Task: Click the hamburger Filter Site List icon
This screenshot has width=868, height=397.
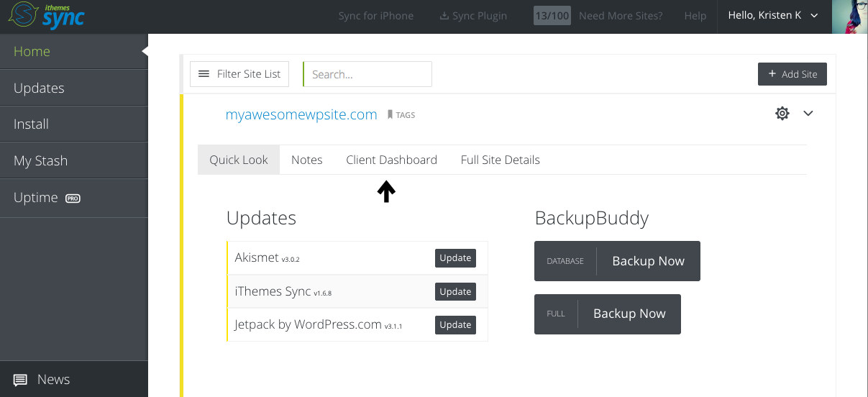Action: (204, 74)
